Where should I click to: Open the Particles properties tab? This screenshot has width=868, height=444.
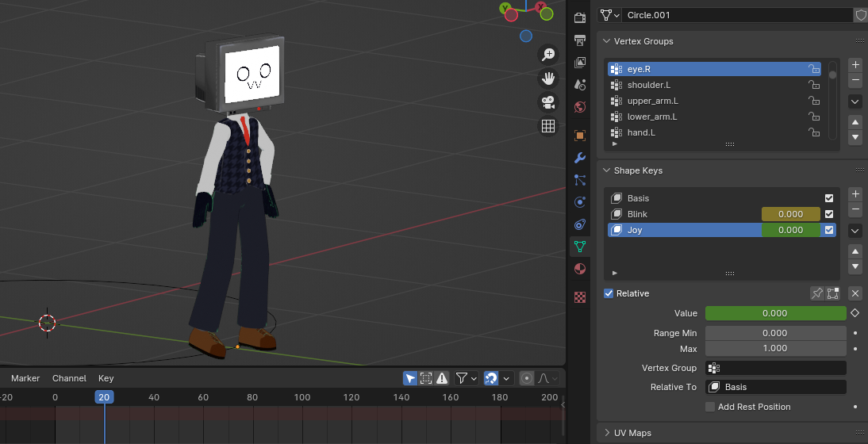click(x=579, y=180)
